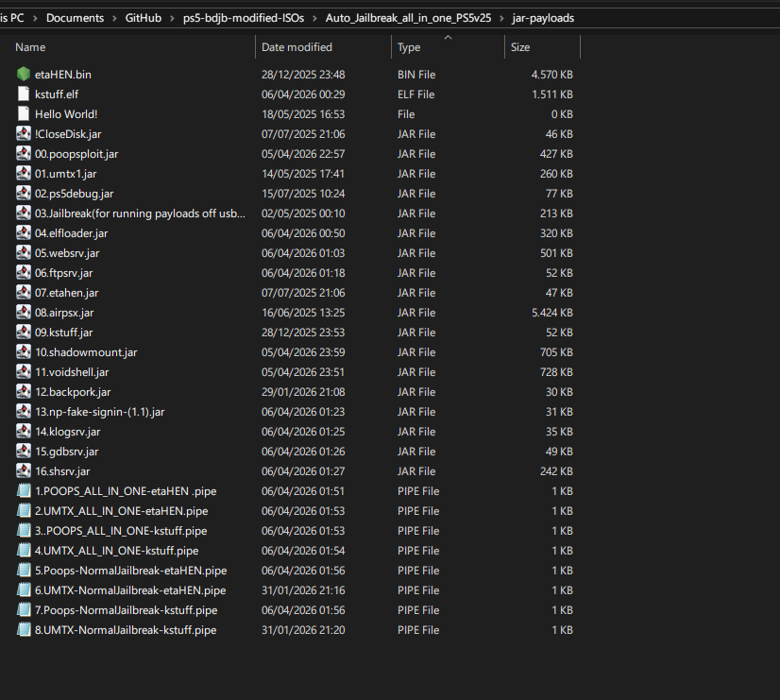
Task: Click the 14.klogsrv.jar Java icon
Action: (24, 432)
